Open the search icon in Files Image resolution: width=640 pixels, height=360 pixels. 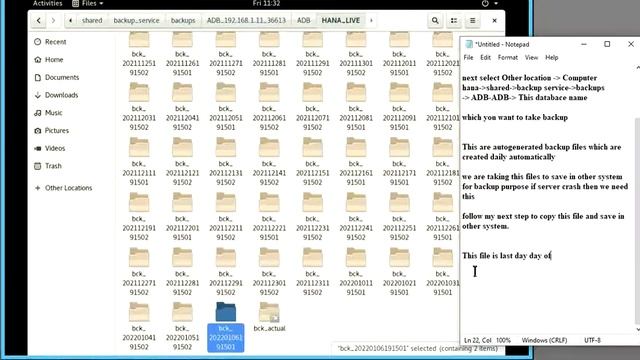pyautogui.click(x=435, y=20)
